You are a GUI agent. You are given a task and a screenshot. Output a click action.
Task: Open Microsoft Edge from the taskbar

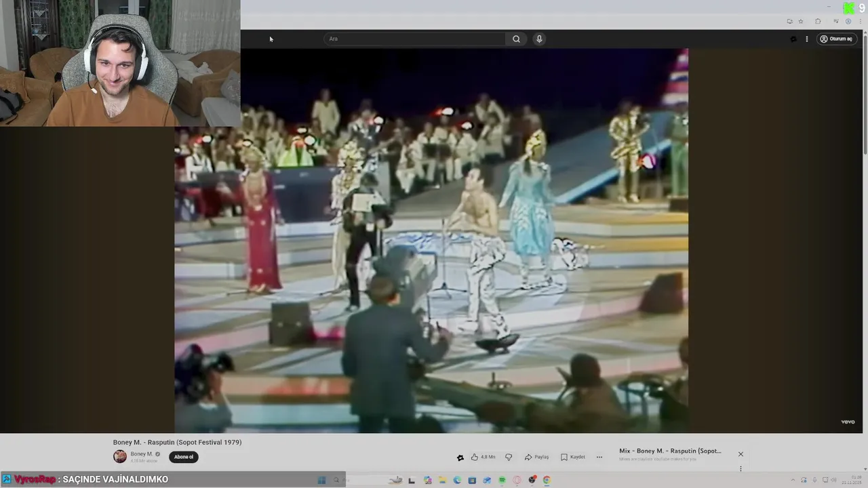pyautogui.click(x=457, y=480)
